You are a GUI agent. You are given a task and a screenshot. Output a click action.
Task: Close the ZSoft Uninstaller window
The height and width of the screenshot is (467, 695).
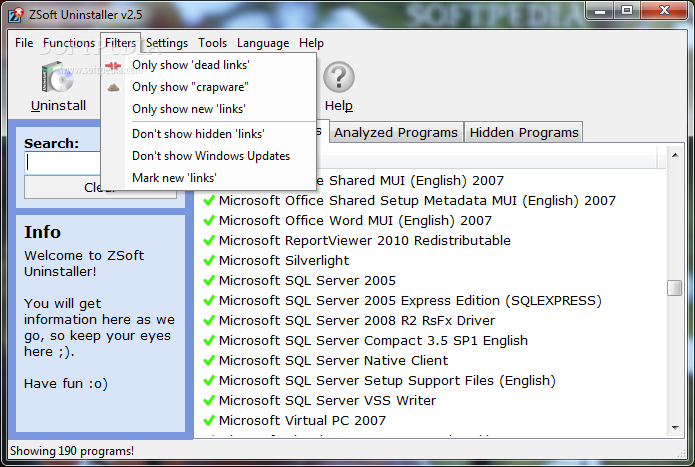pyautogui.click(x=664, y=11)
